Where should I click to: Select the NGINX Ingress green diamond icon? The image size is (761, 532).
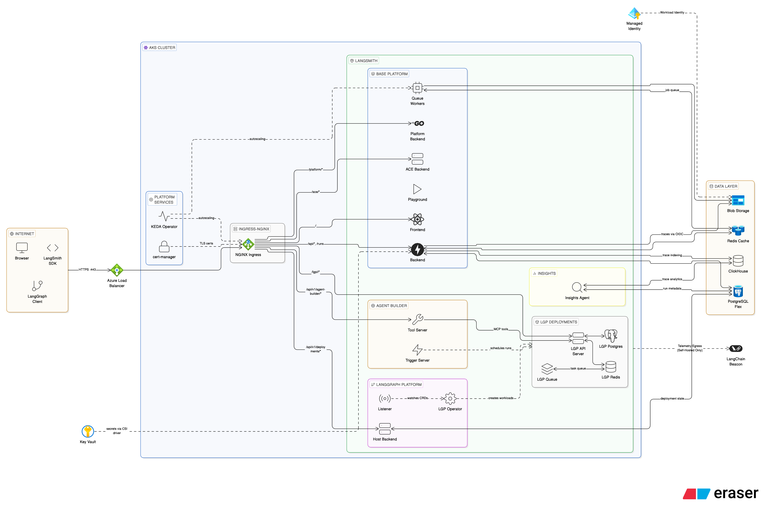(248, 244)
